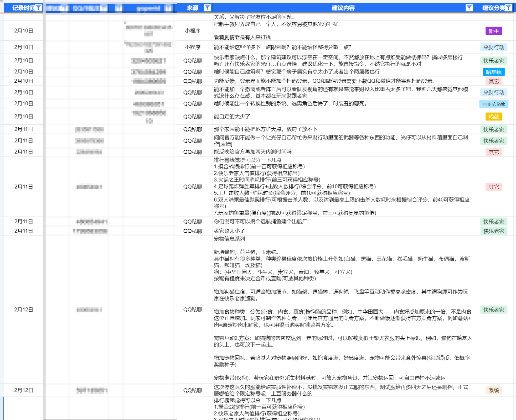Click the 来源 column header
Viewport: 516px width, 420px height.
pos(193,8)
